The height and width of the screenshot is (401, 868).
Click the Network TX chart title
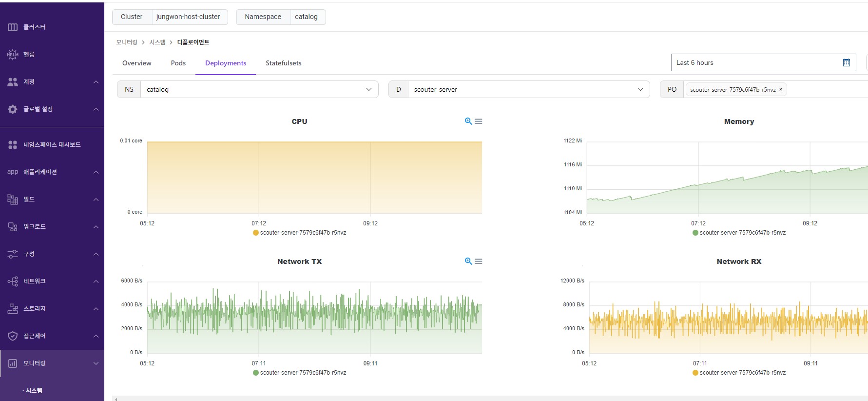point(299,261)
